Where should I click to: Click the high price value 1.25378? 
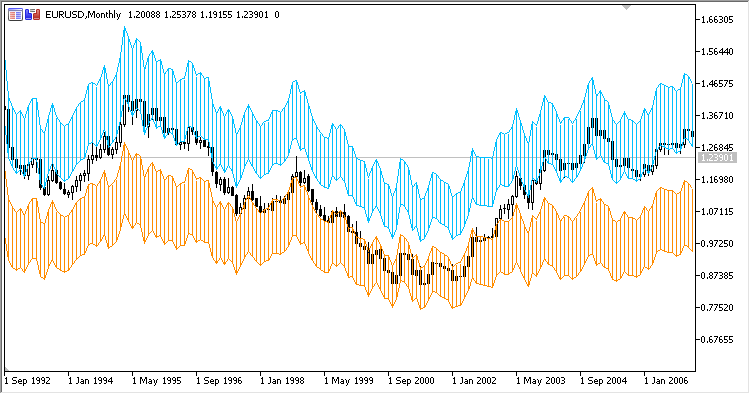[x=180, y=15]
